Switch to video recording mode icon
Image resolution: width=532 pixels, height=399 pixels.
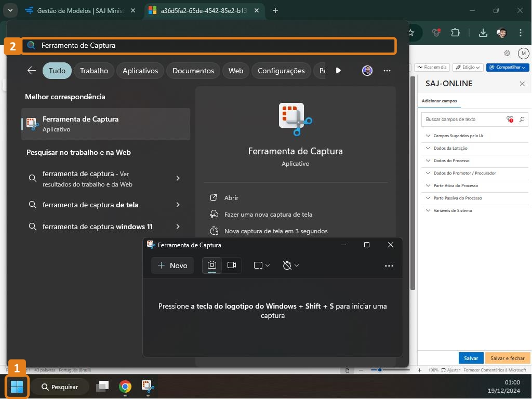click(232, 265)
